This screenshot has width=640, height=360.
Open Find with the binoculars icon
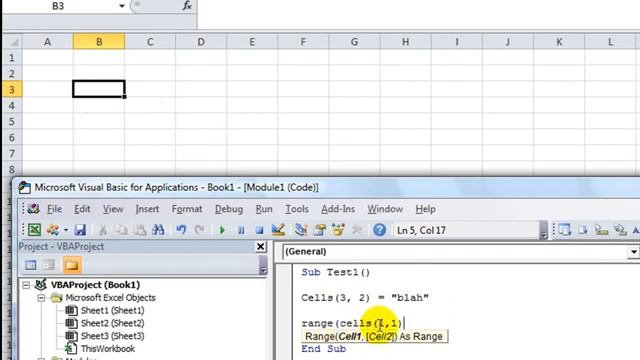[158, 230]
